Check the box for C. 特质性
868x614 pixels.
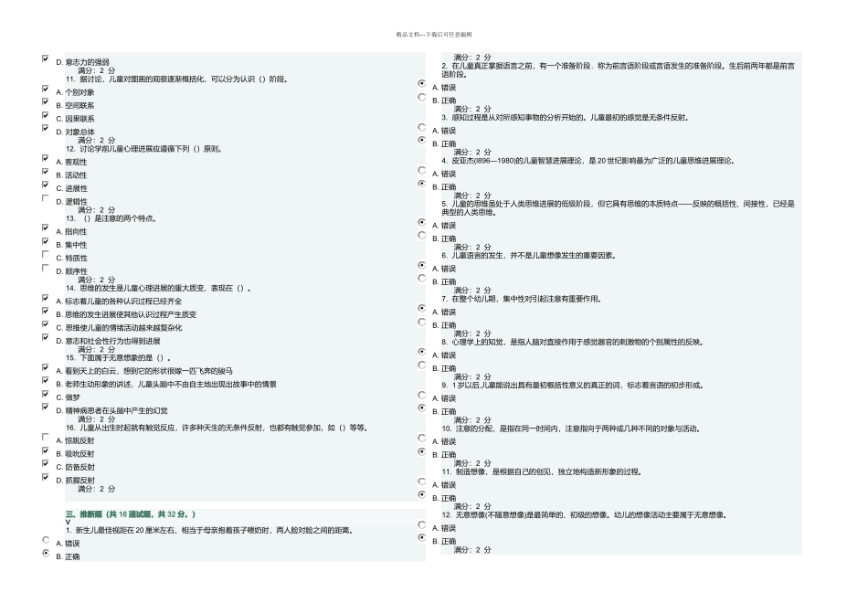(x=46, y=255)
